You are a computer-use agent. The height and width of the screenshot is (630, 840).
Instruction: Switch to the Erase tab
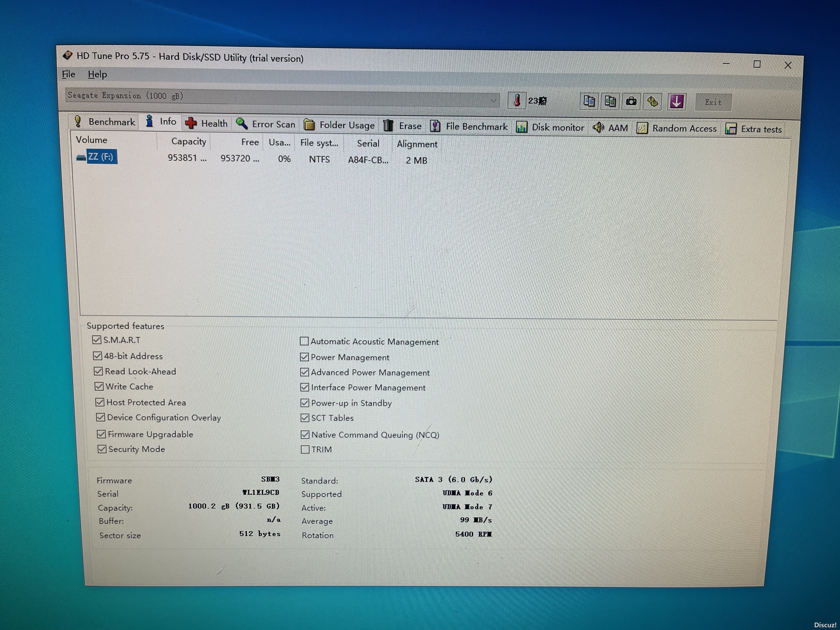tap(402, 126)
